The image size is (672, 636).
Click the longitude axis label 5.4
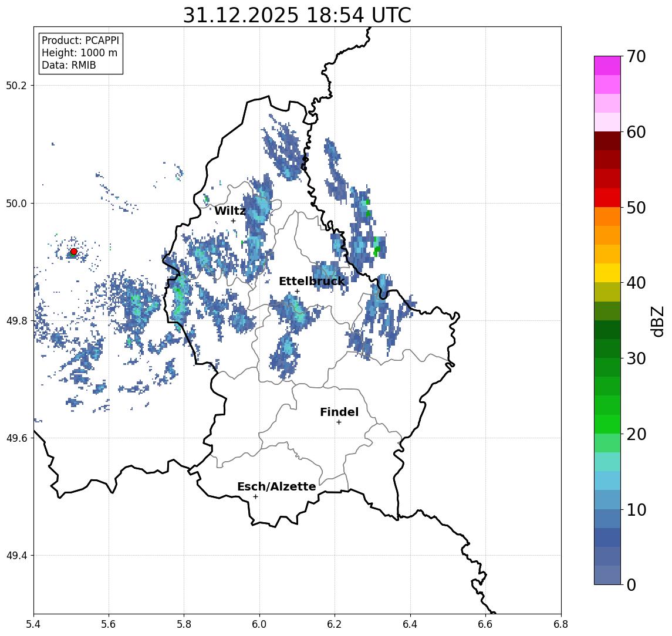point(33,624)
